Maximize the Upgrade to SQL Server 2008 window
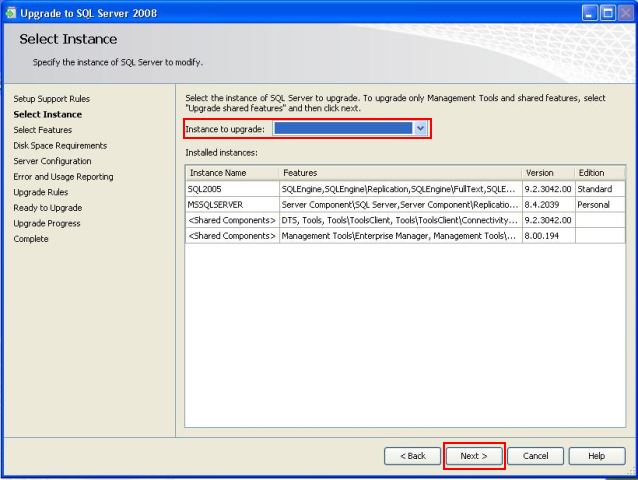 pos(608,13)
